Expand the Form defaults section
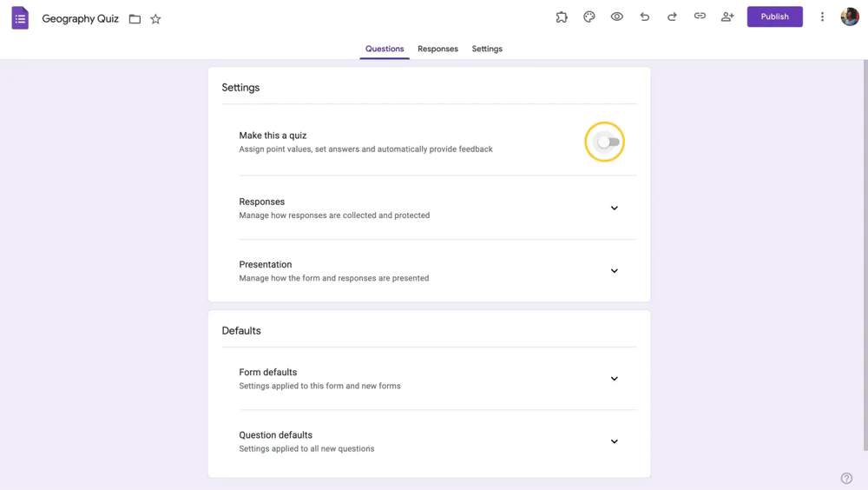Screen dimensions: 868x490 pyautogui.click(x=614, y=379)
